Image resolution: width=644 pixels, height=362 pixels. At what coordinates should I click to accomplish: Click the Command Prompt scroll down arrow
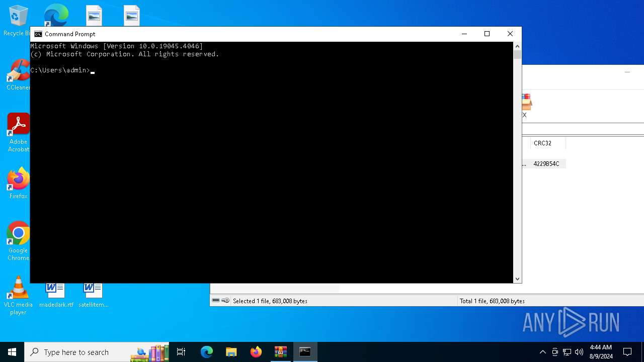point(517,279)
